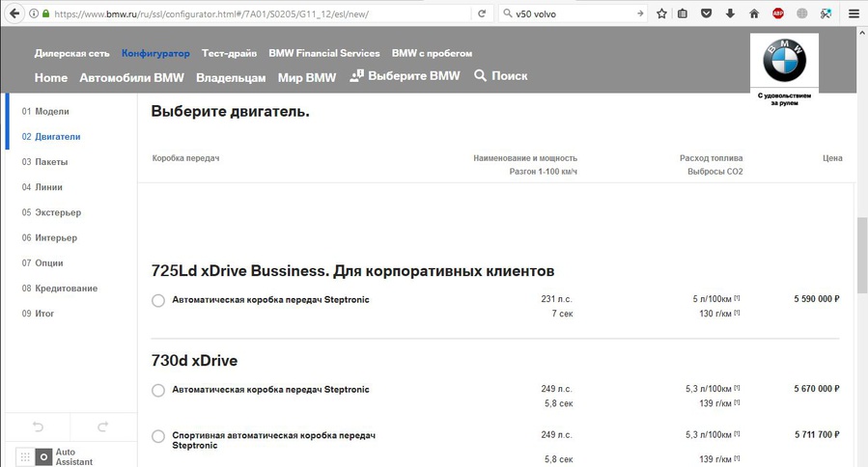
Task: Click the magnifier icon in search box
Action: pyautogui.click(x=507, y=14)
